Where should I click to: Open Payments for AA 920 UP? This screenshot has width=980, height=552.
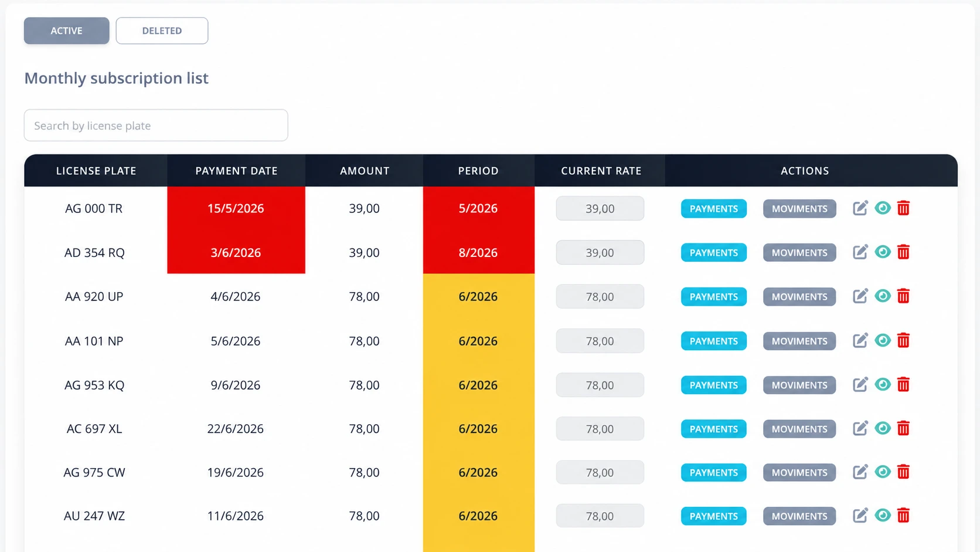point(713,297)
